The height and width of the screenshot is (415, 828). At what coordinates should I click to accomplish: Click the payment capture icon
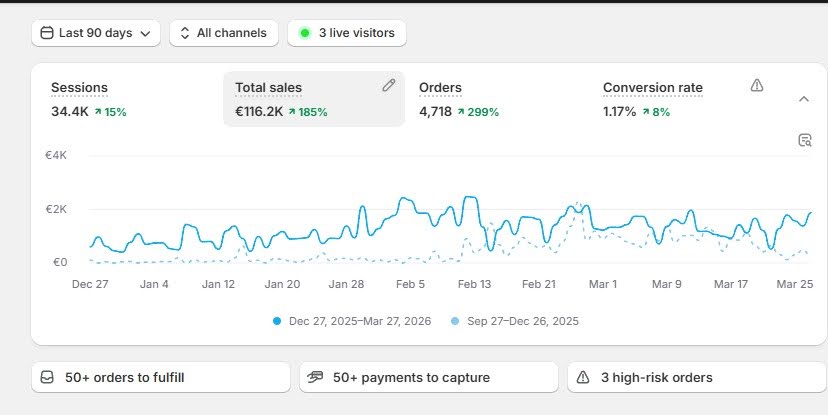[x=316, y=378]
